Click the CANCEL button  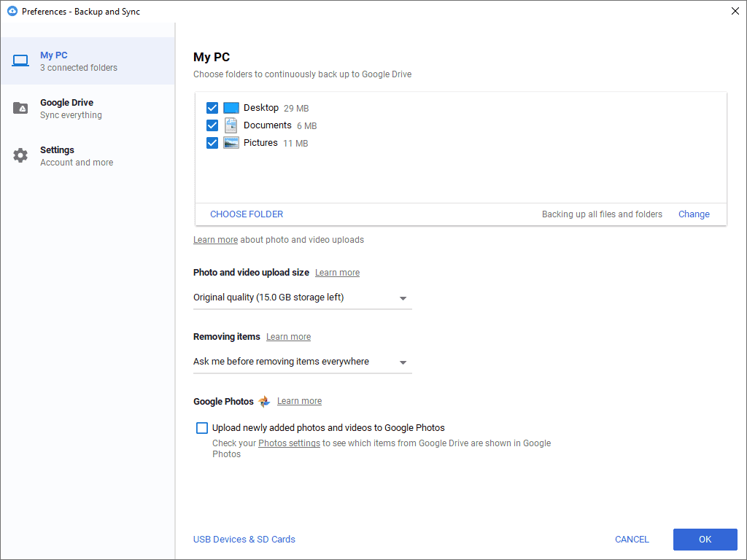coord(632,539)
